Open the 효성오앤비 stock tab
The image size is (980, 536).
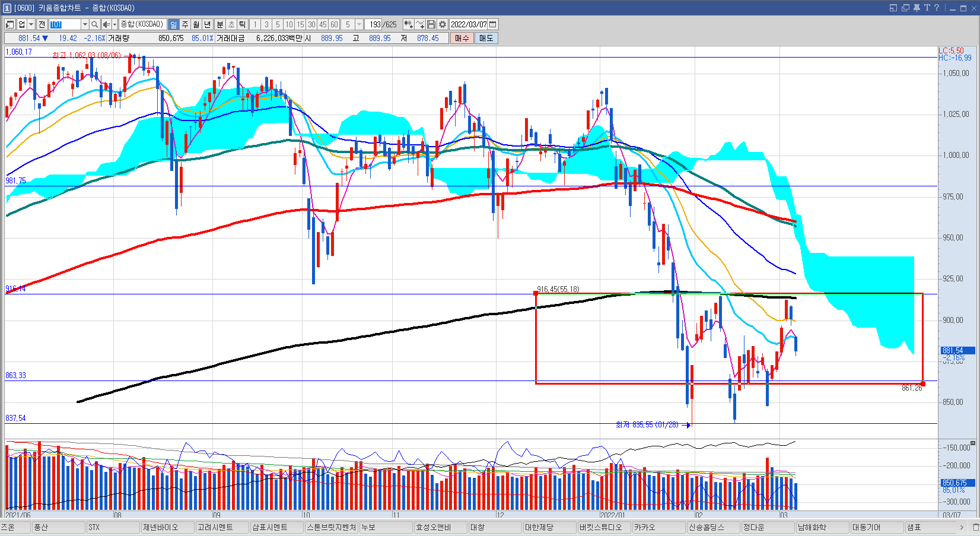click(x=441, y=527)
